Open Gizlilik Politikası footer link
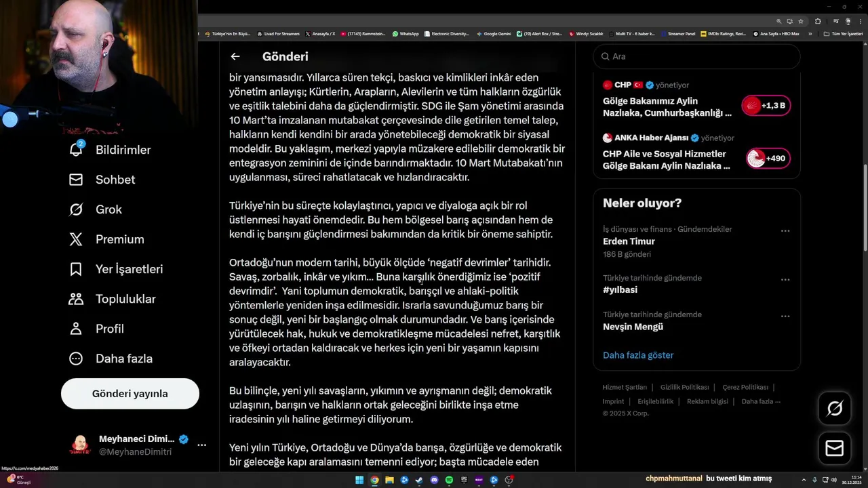Image resolution: width=868 pixels, height=488 pixels. coord(684,388)
